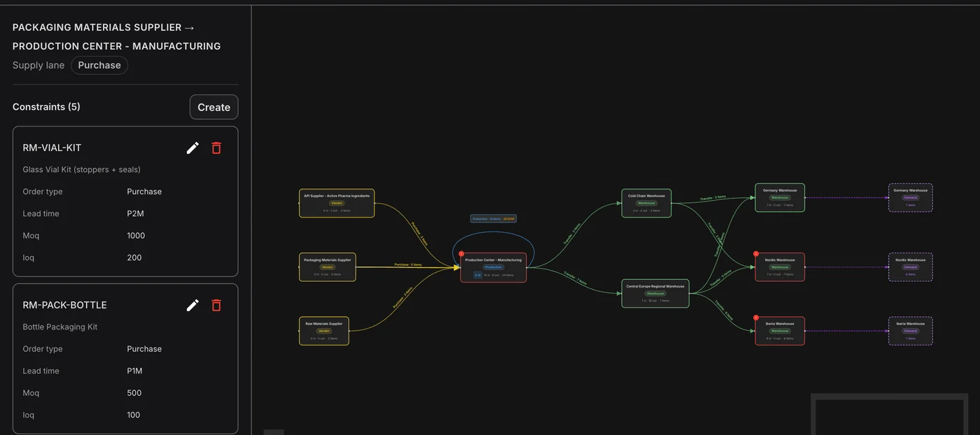Screen dimensions: 980x435
Task: Select the green Germany Warehouse node
Action: (x=780, y=197)
